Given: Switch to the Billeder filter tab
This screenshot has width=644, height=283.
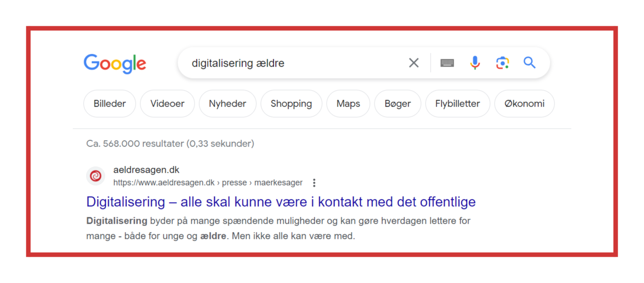Looking at the screenshot, I should (x=110, y=104).
